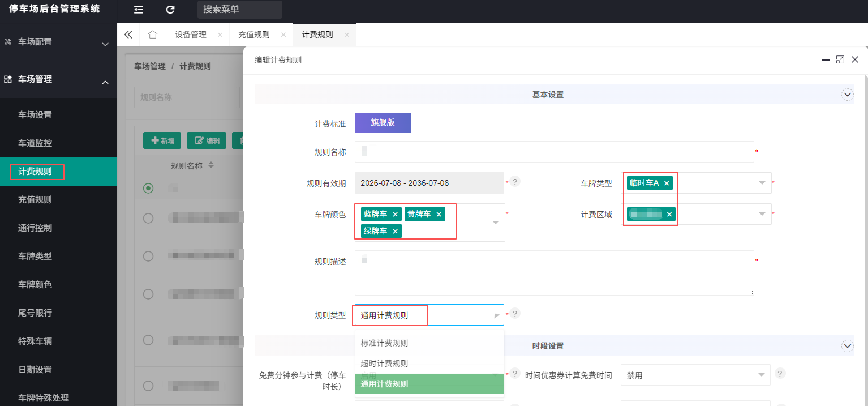Viewport: 868px width, 406px height.
Task: Remove the 蓝牌车 tag via its x
Action: click(x=395, y=215)
